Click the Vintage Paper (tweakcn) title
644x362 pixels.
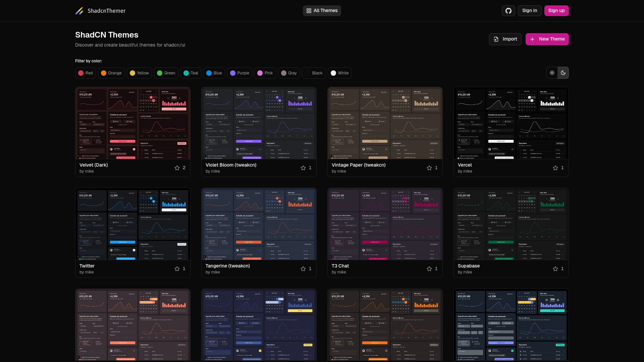point(359,165)
